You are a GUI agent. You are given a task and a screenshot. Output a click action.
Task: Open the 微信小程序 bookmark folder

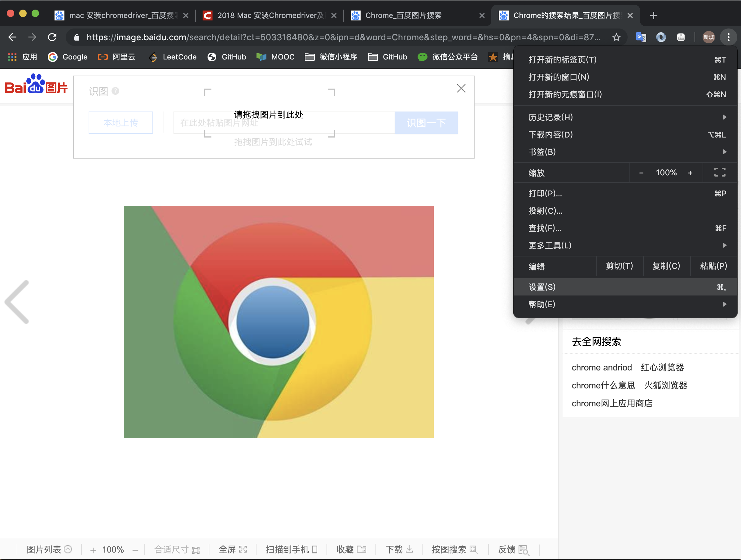tap(331, 57)
